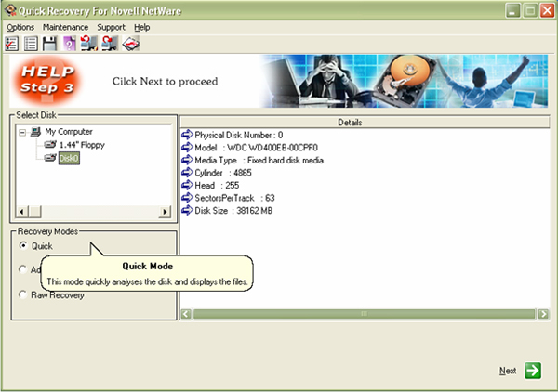Click the 'Cilck Next to proceed' banner text
558x392 pixels.
[166, 82]
